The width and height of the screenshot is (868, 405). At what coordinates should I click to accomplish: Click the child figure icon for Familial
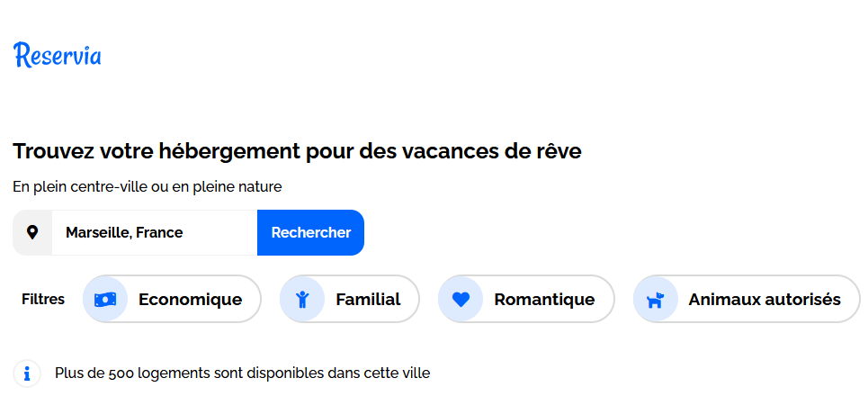pyautogui.click(x=302, y=299)
